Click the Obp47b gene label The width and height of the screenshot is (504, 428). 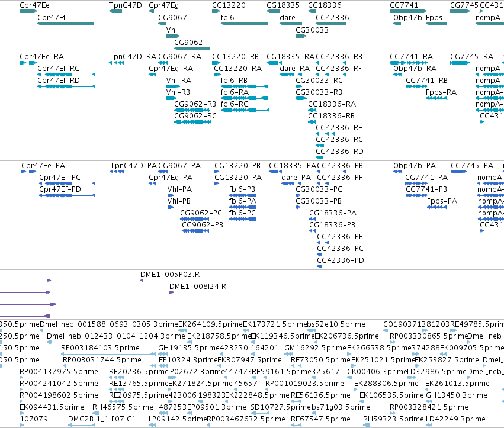point(407,18)
